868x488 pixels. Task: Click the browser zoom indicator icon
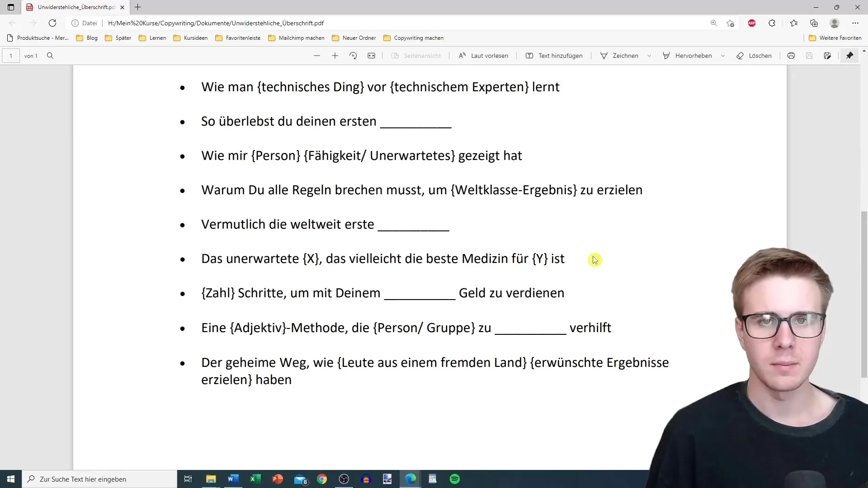[x=714, y=23]
